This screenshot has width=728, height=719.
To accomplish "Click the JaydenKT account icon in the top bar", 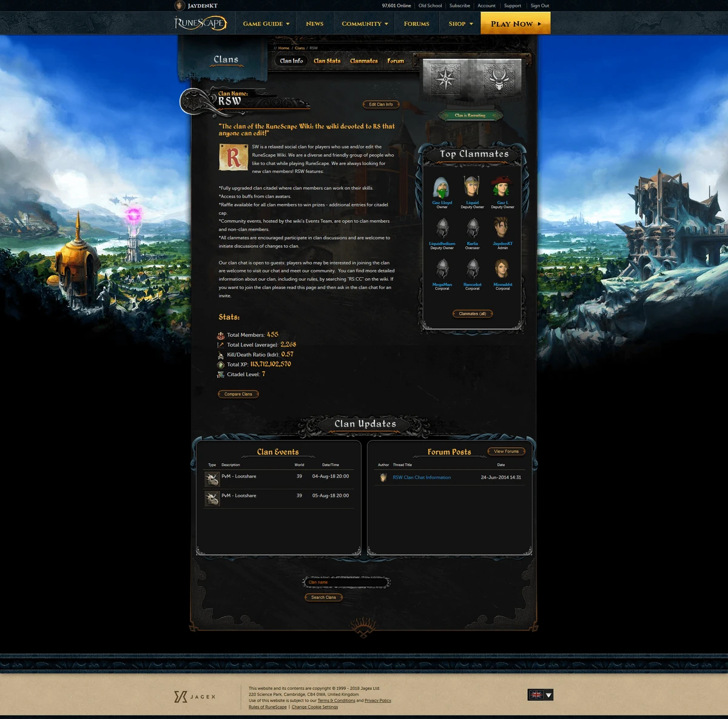I will tap(179, 5).
